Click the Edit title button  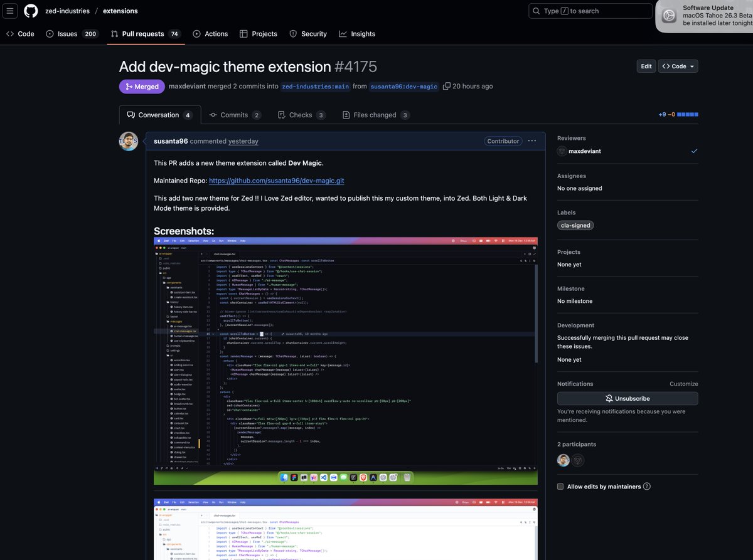tap(646, 66)
